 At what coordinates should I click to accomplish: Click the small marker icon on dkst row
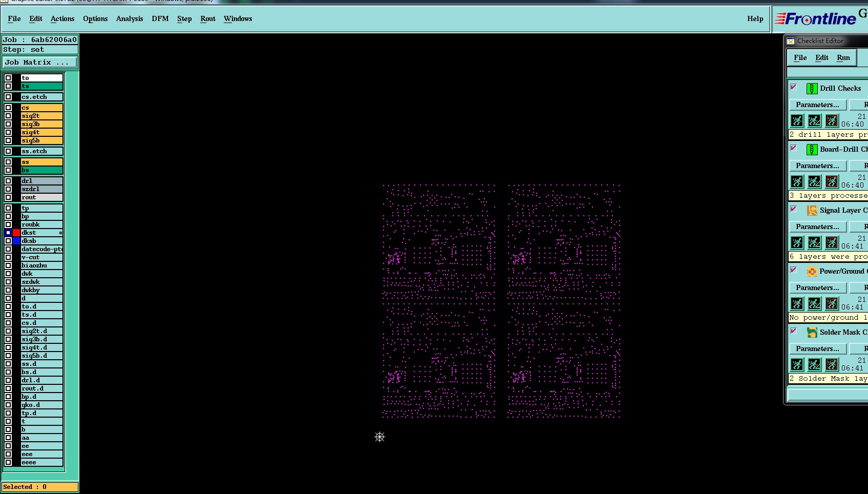coord(60,233)
